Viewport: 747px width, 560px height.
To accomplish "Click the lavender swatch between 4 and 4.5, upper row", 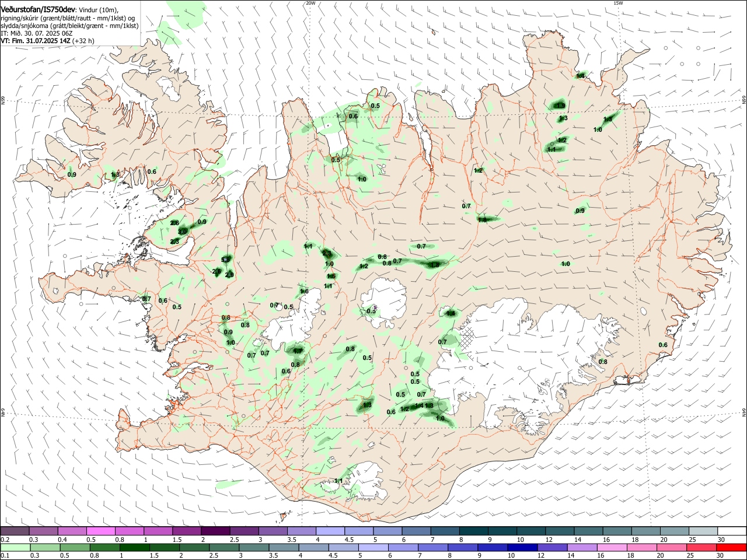I will tap(330, 531).
